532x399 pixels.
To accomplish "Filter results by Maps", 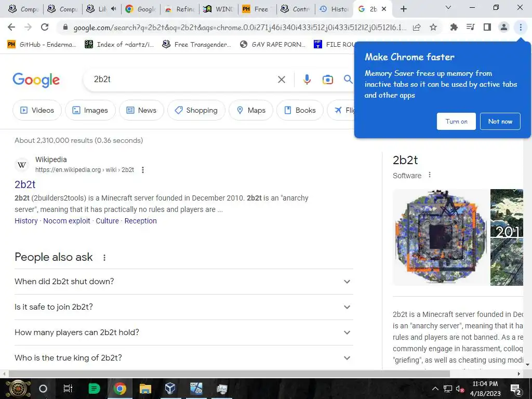I will [x=251, y=110].
